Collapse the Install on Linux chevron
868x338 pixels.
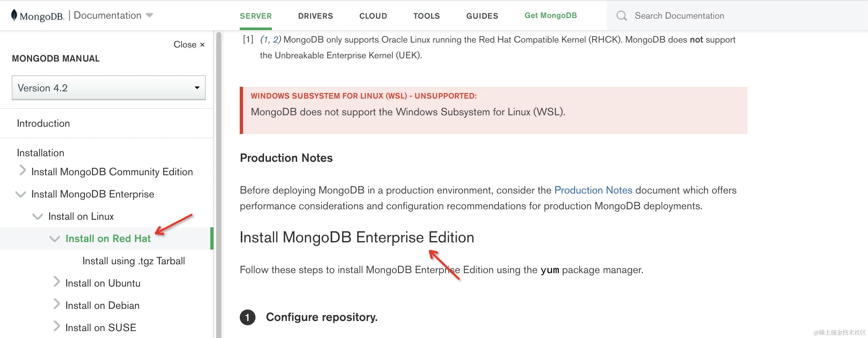pyautogui.click(x=37, y=216)
